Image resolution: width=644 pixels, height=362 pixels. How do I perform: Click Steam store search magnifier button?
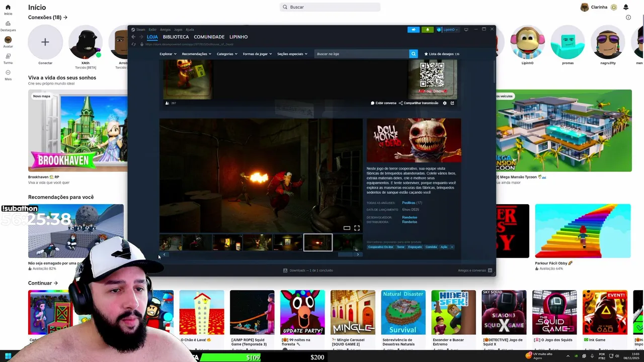(x=414, y=54)
